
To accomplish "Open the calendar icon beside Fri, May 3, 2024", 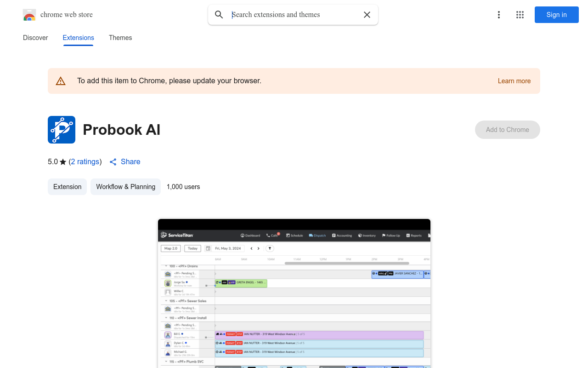I will (x=207, y=248).
